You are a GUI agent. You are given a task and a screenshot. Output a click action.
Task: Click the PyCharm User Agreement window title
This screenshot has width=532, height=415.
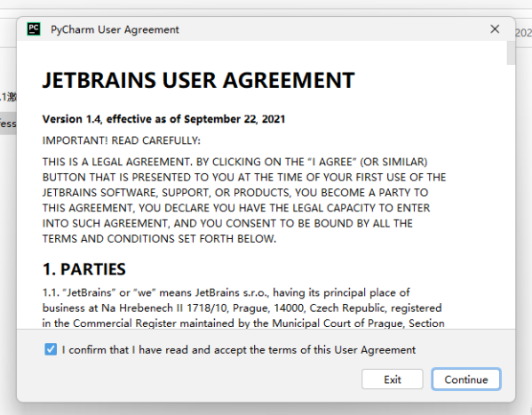[x=115, y=30]
